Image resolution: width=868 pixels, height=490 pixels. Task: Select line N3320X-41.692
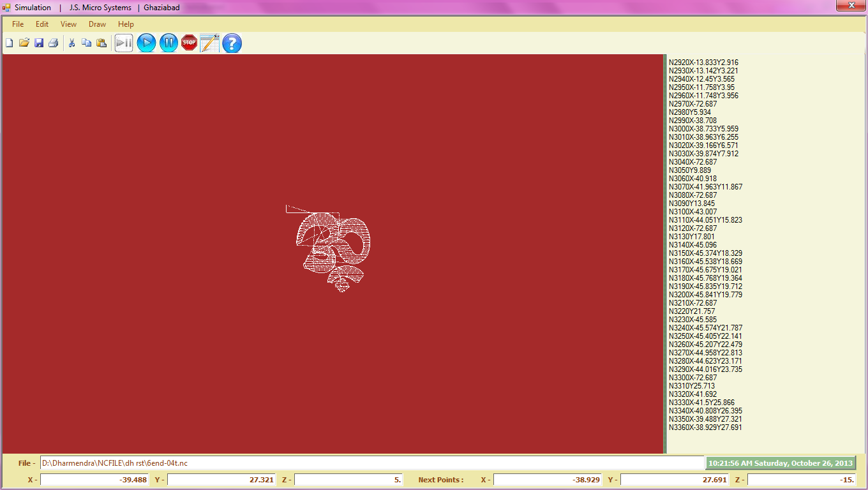[x=692, y=394]
